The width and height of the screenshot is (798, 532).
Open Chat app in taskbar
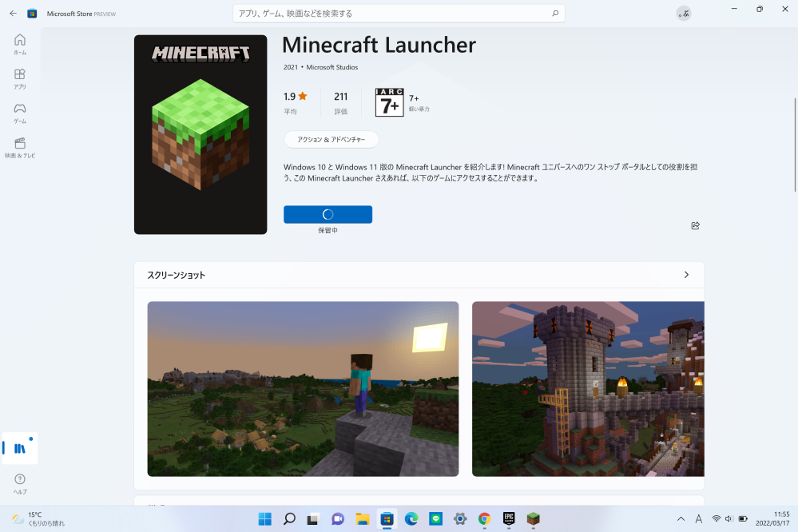point(337,518)
